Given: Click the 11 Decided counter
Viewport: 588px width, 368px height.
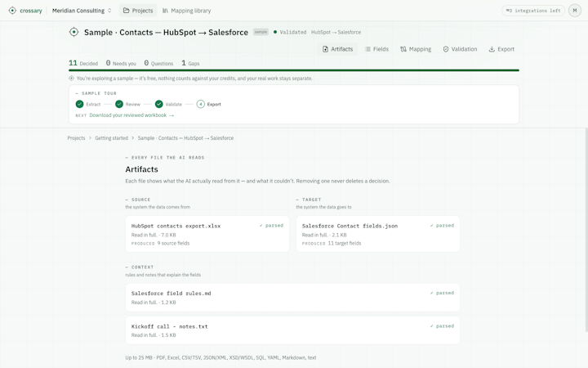Looking at the screenshot, I should pos(83,63).
